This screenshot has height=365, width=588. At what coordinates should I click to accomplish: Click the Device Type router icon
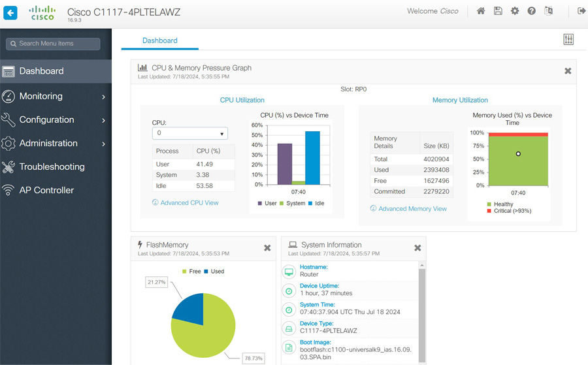[289, 328]
